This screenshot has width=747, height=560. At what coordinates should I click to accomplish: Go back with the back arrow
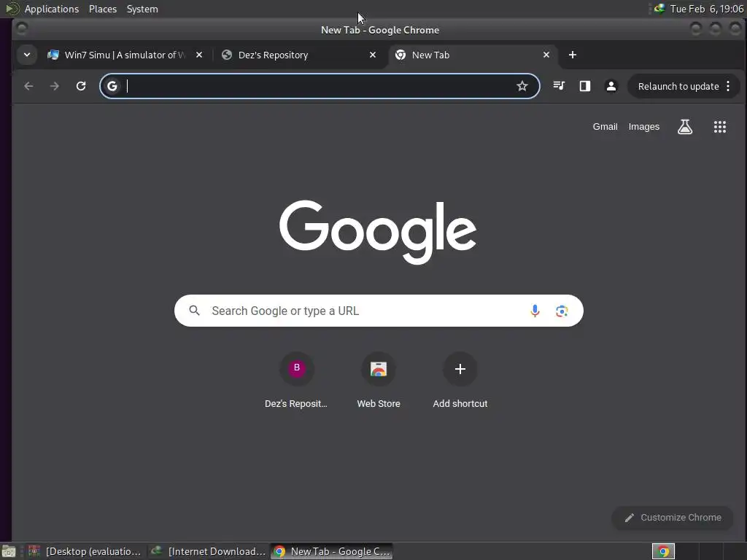coord(28,86)
